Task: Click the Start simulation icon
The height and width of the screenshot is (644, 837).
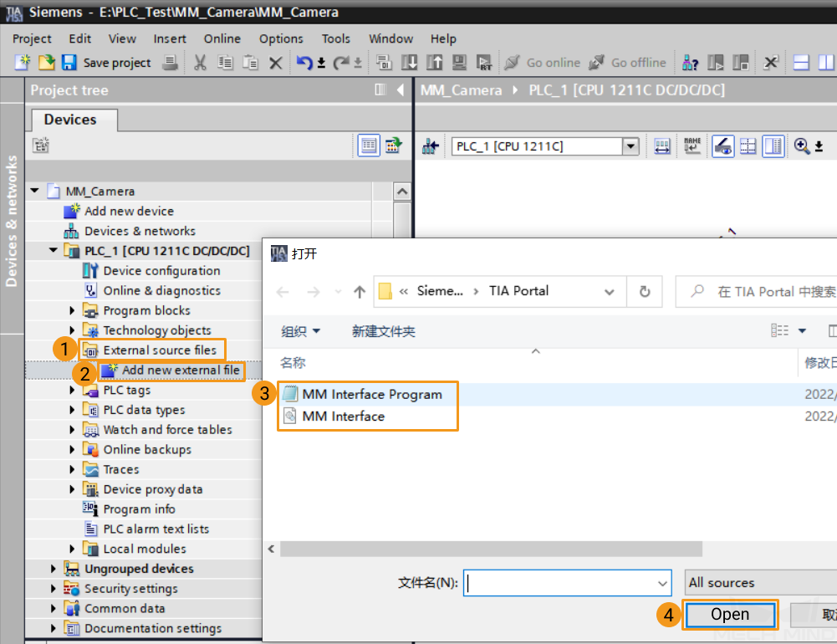Action: pos(459,63)
